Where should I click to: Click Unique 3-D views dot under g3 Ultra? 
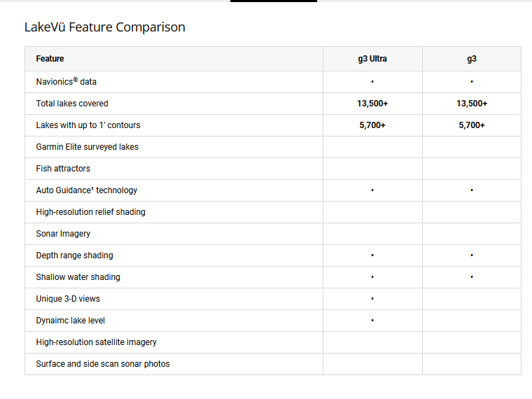click(372, 299)
